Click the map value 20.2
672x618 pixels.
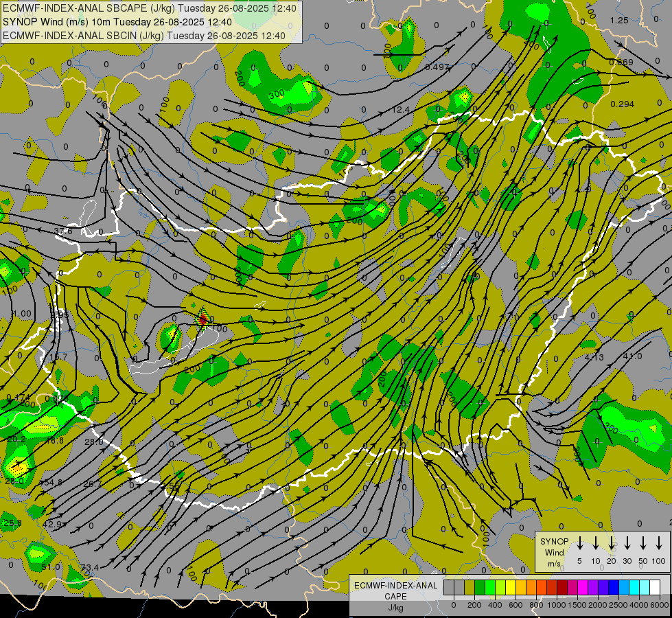16,439
